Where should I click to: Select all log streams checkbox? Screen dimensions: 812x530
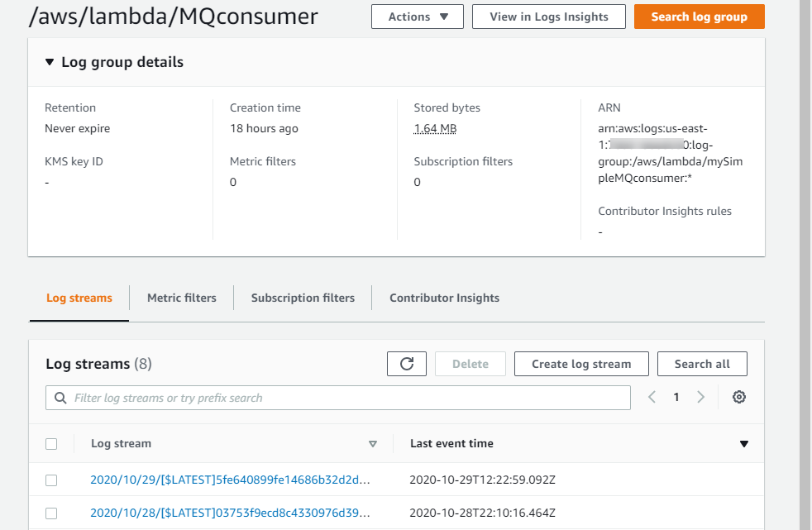click(51, 444)
